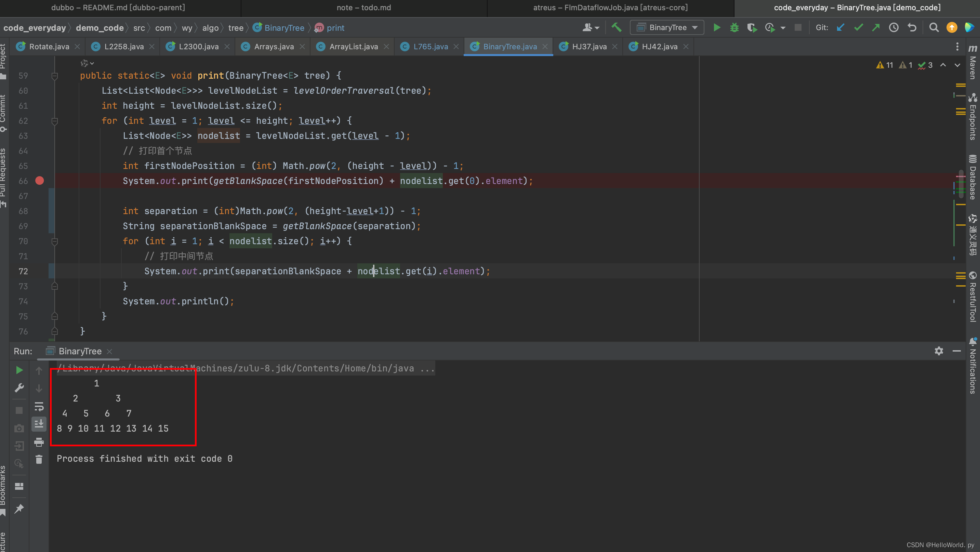
Task: Start debugging with the bug icon
Action: pos(734,27)
